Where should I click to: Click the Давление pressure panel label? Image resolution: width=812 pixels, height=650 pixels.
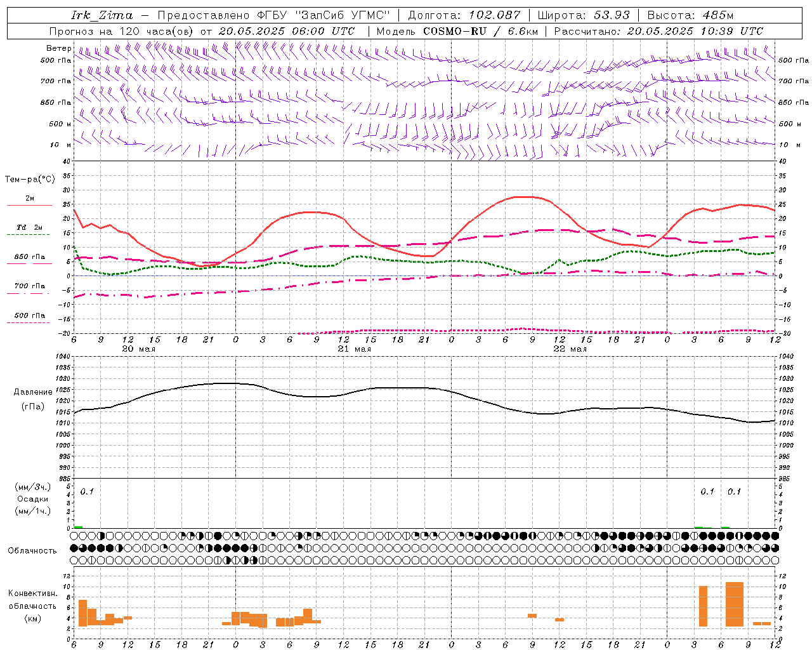pos(33,392)
